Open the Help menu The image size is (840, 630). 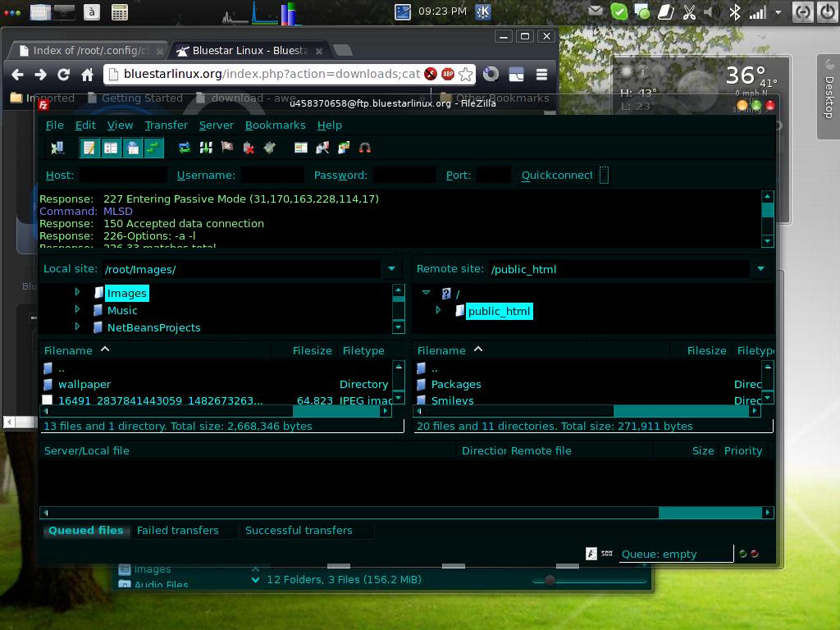330,126
